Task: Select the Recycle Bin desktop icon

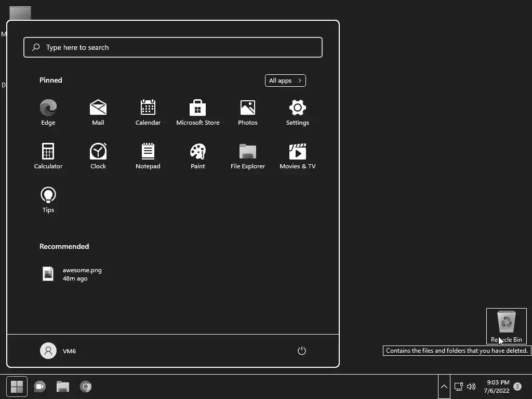Action: pos(507,326)
